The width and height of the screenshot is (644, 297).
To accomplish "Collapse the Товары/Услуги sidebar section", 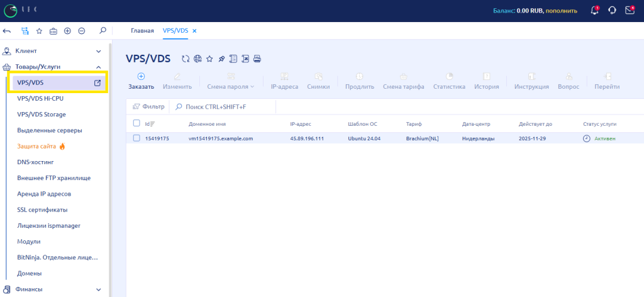I will (x=98, y=67).
